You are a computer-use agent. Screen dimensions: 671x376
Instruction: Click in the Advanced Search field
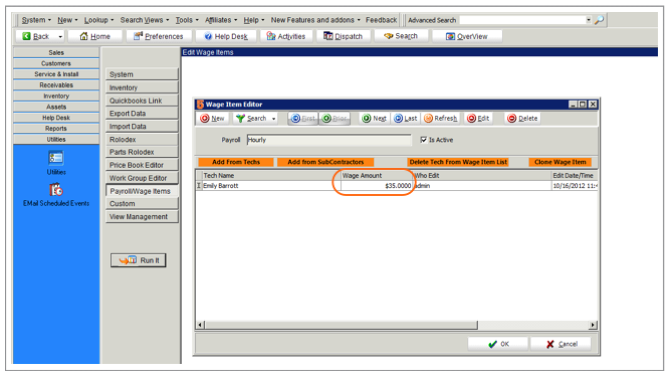(x=522, y=20)
